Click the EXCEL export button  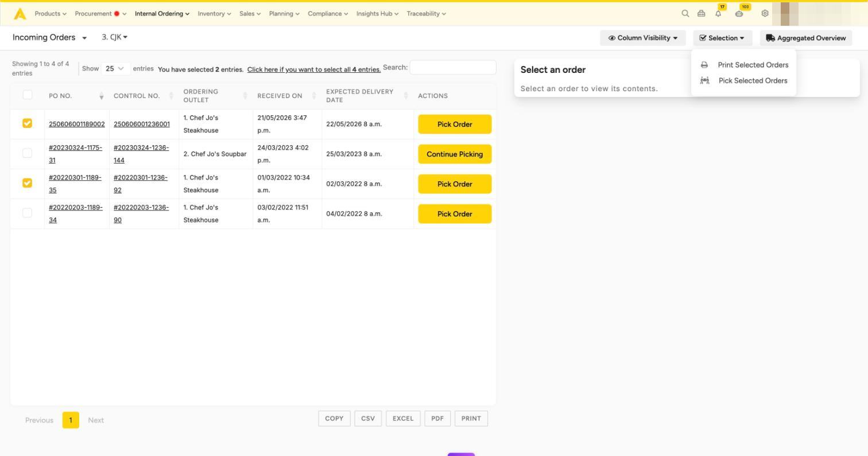pyautogui.click(x=403, y=419)
